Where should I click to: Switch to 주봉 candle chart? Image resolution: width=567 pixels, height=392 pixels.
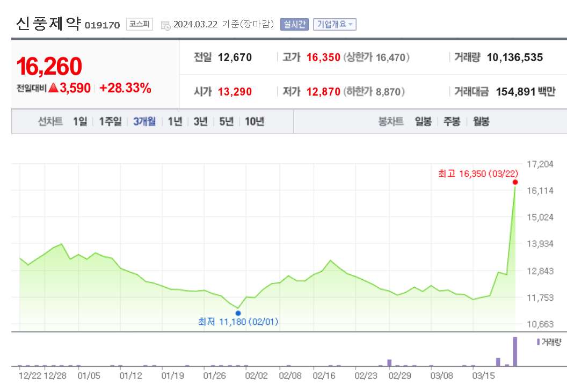(x=452, y=121)
